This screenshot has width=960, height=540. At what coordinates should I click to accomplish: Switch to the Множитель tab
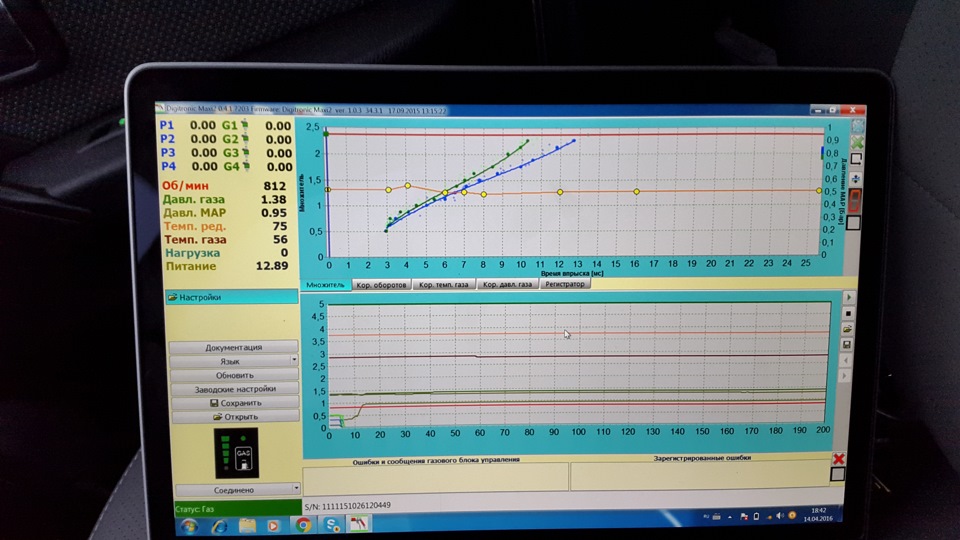tap(325, 285)
